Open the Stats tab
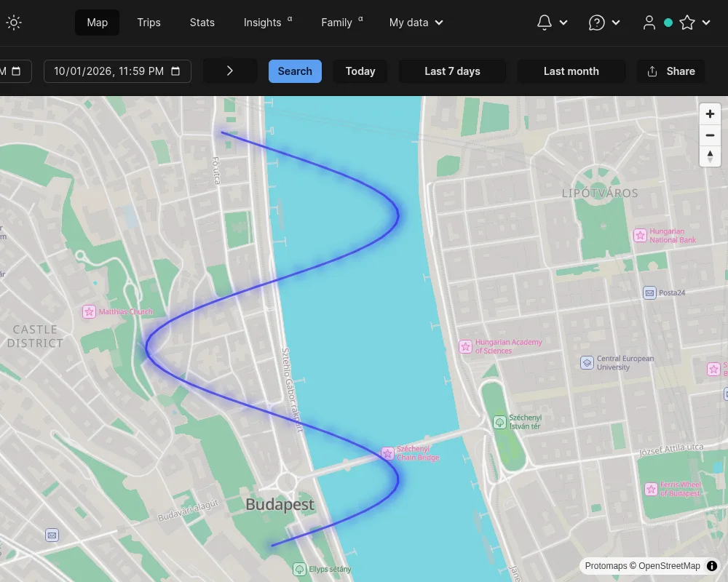The image size is (728, 582). 202,23
